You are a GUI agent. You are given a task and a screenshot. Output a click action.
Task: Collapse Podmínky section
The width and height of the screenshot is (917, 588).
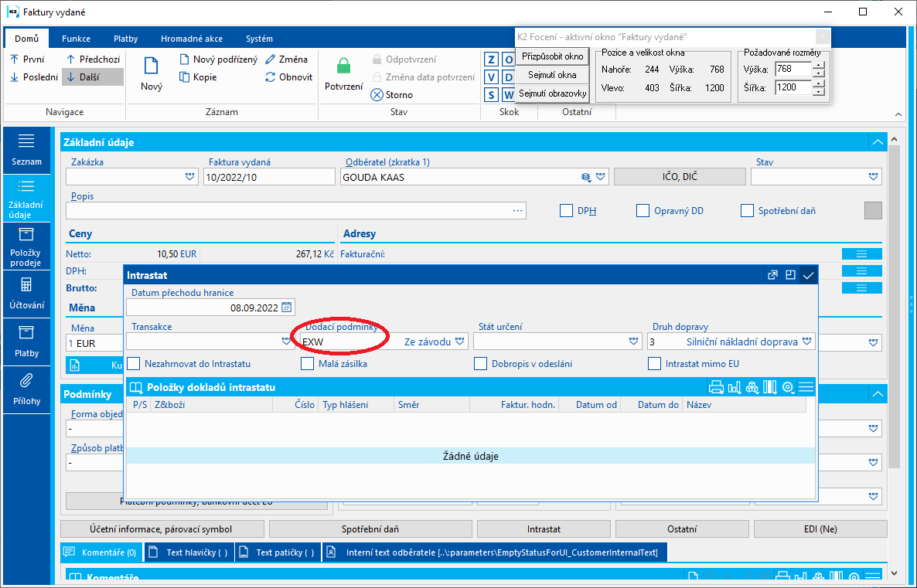878,394
